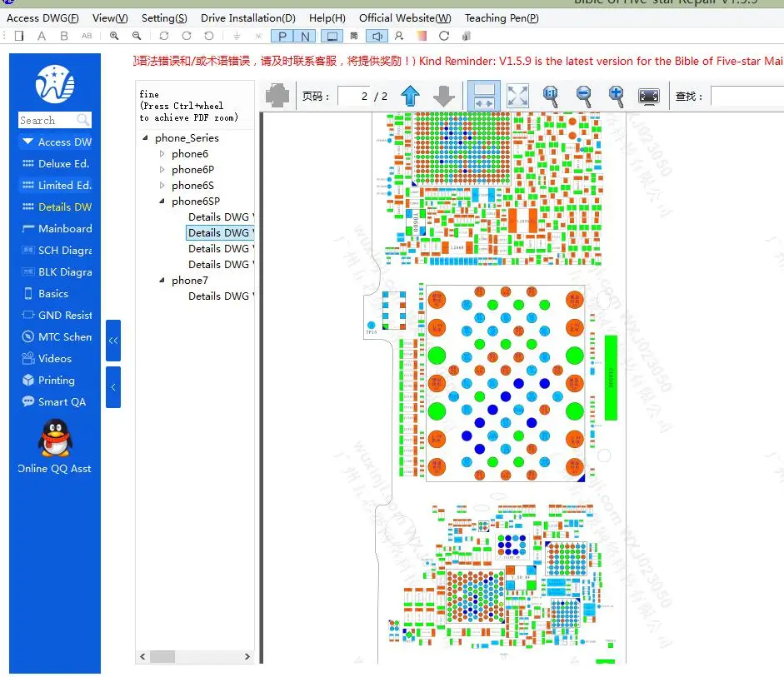
Task: Open the Access DWG(F) menu
Action: click(x=42, y=18)
